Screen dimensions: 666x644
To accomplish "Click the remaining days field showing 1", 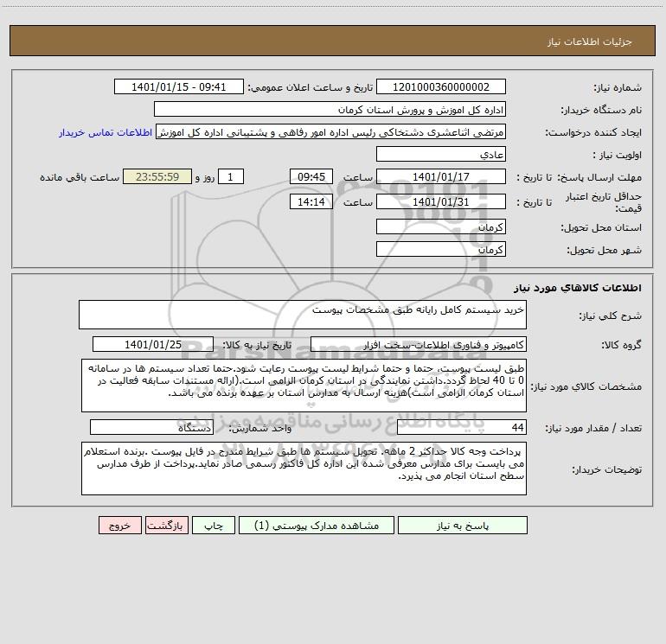I will (231, 176).
